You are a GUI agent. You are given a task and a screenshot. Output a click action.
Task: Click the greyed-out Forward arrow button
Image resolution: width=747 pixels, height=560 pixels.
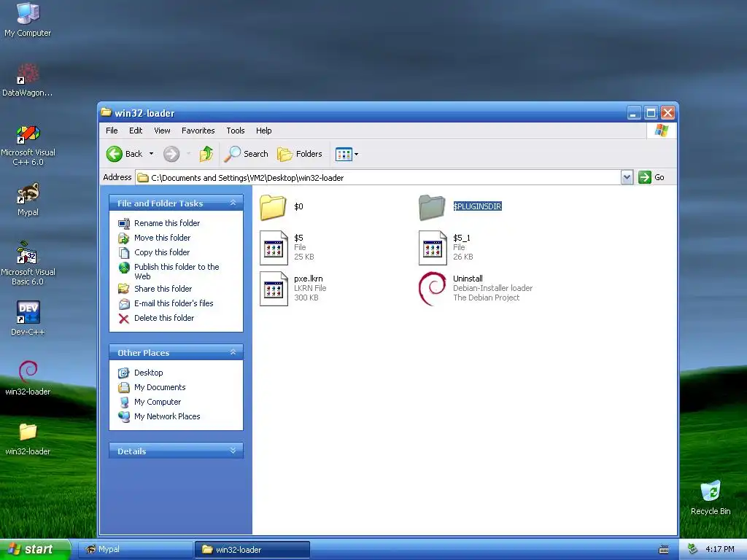171,154
